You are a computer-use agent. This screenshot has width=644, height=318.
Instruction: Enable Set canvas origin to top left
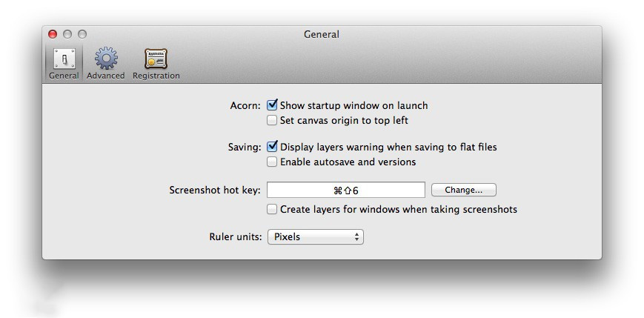[x=272, y=120]
